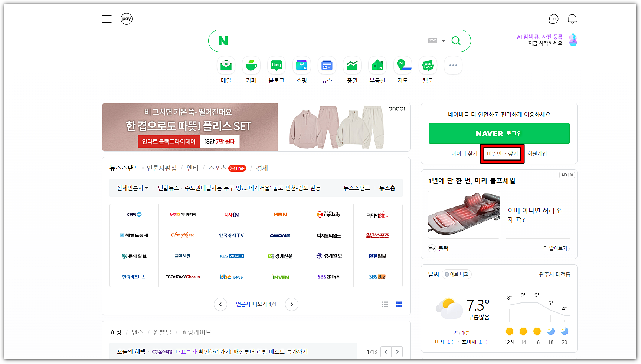Viewport: 641px width, 364px height.
Task: Select the 스포츠 LIVE tab
Action: (x=227, y=168)
